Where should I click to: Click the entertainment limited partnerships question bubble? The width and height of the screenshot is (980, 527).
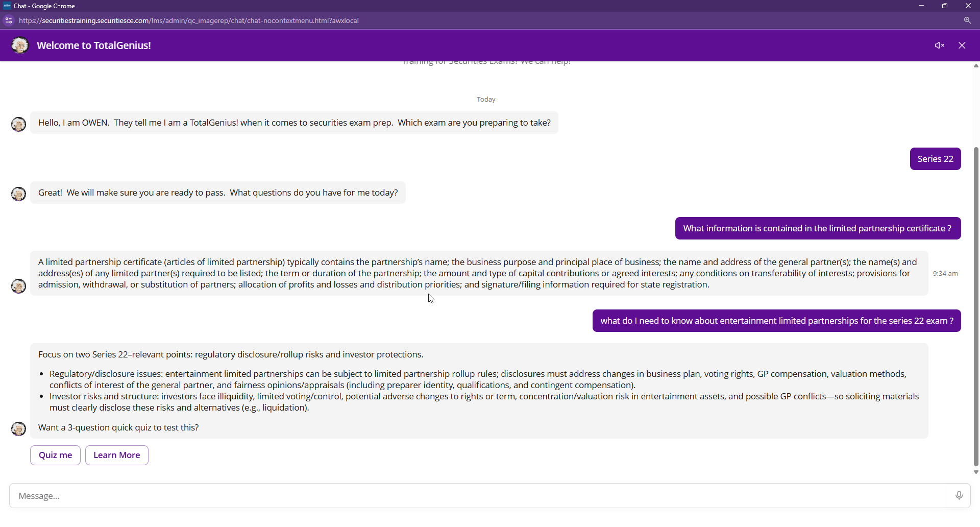coord(776,321)
